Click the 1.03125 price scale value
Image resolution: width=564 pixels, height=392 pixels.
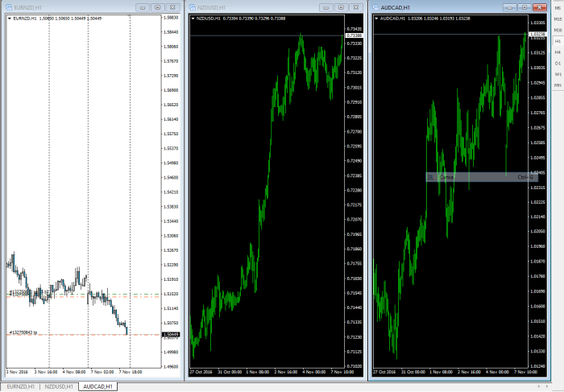coord(537,53)
